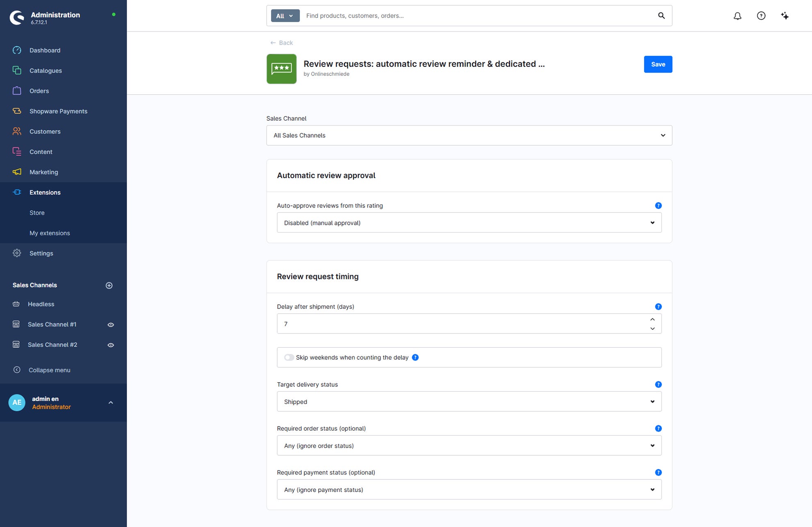Screen dimensions: 812x527
Task: Increase delay days with up arrow
Action: point(652,319)
